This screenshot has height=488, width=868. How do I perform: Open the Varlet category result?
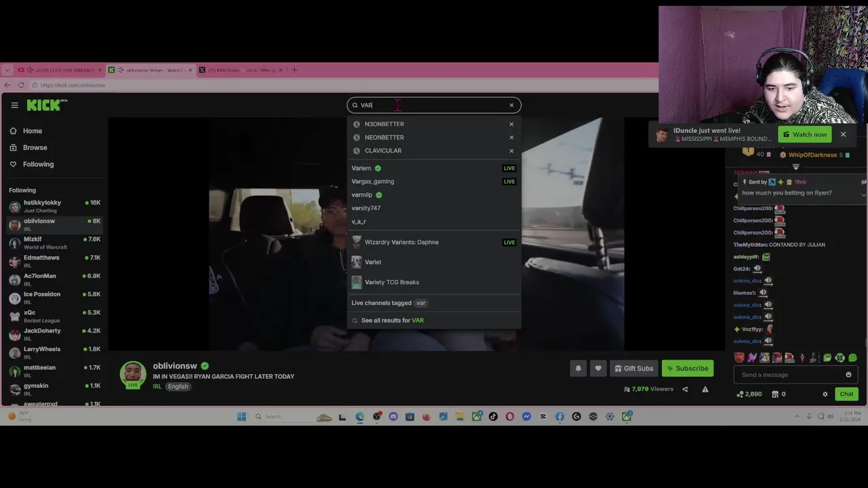click(x=434, y=262)
